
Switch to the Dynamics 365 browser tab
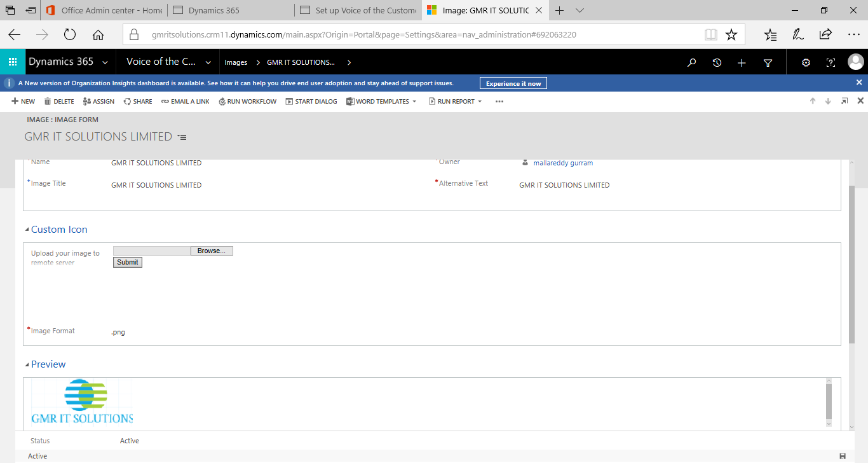(x=229, y=10)
